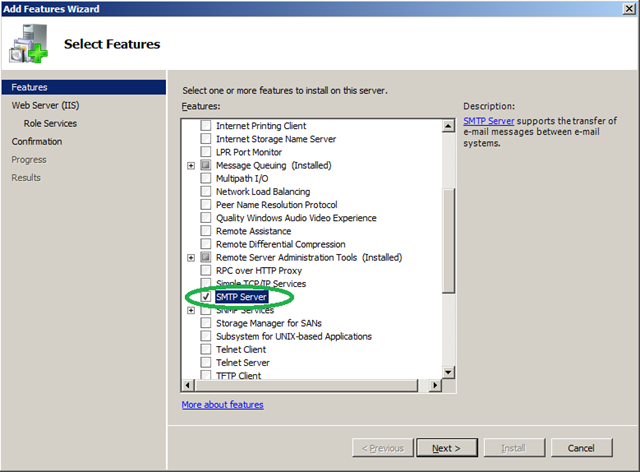This screenshot has width=640, height=472.
Task: Click horizontal scrollbar left arrow
Action: click(188, 385)
